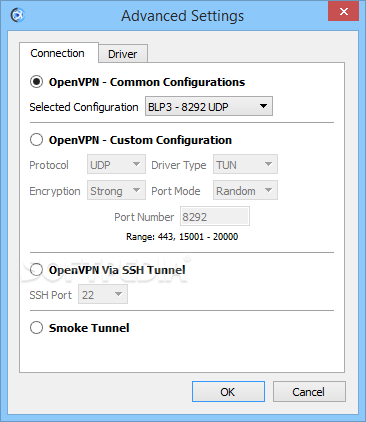Click the OpenVPN Via SSH Tunnel label

(x=117, y=270)
